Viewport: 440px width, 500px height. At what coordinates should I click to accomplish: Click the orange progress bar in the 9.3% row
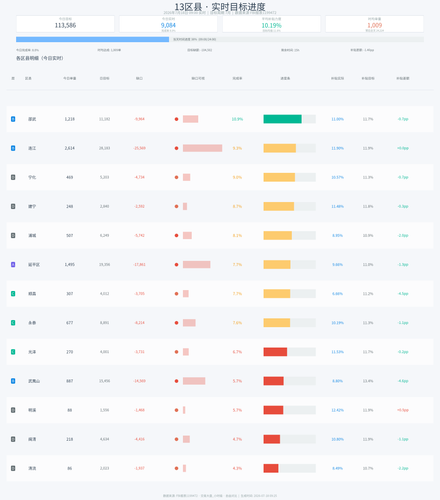[x=280, y=148]
